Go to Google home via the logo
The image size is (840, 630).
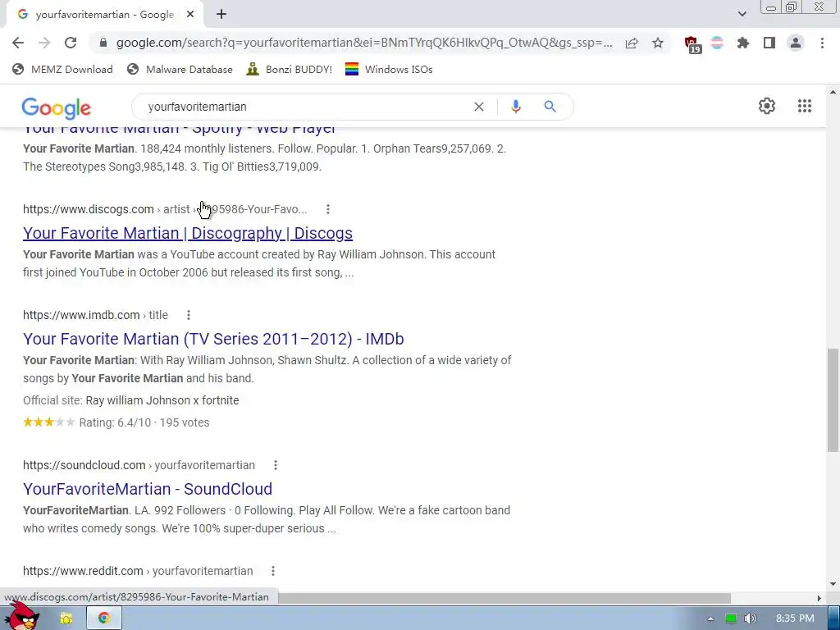coord(57,108)
